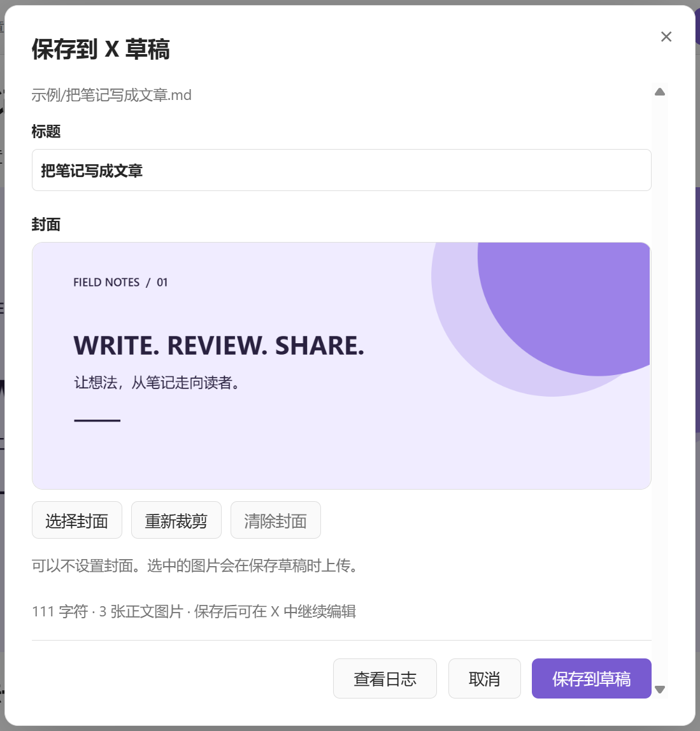Click the cover image preview

pyautogui.click(x=341, y=366)
